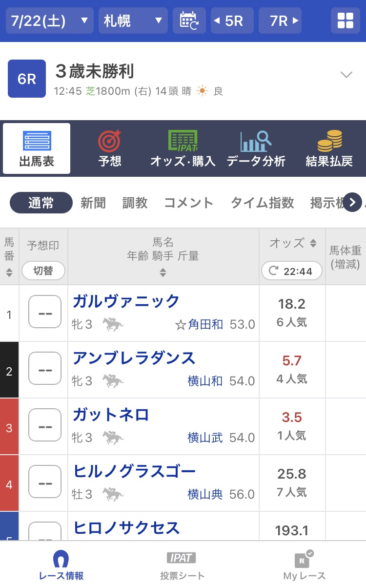Switch to the タイム指数 tab
The height and width of the screenshot is (588, 366).
262,203
